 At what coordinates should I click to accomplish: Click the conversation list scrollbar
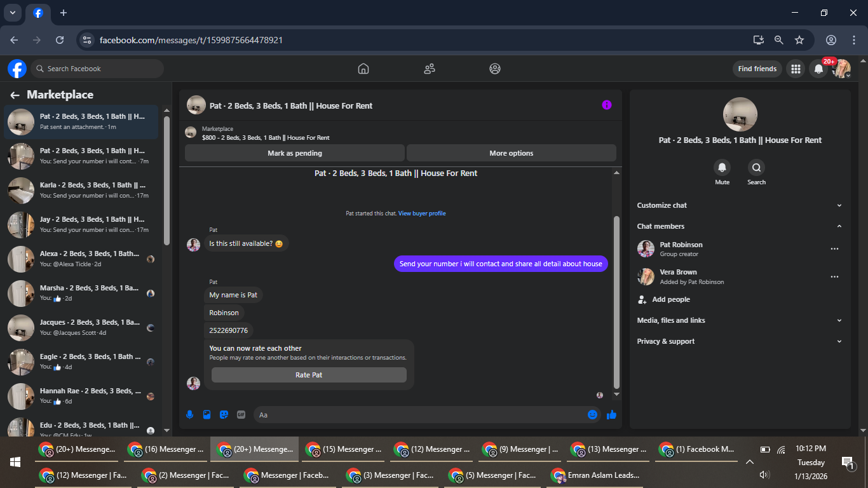tap(166, 180)
